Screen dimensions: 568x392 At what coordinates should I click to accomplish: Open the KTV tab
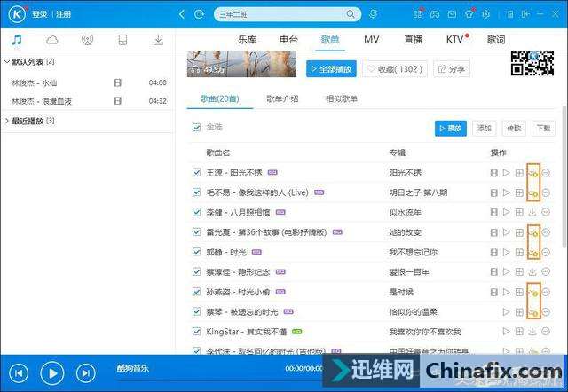(455, 39)
